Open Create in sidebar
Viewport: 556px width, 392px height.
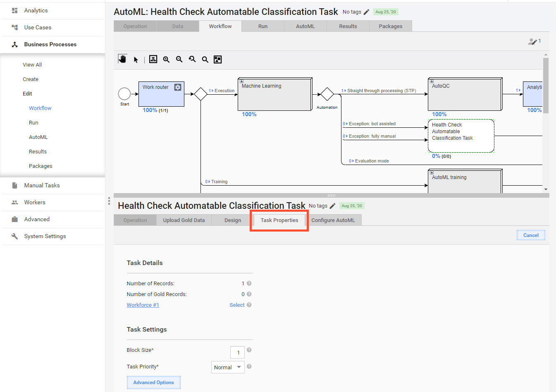[x=31, y=79]
